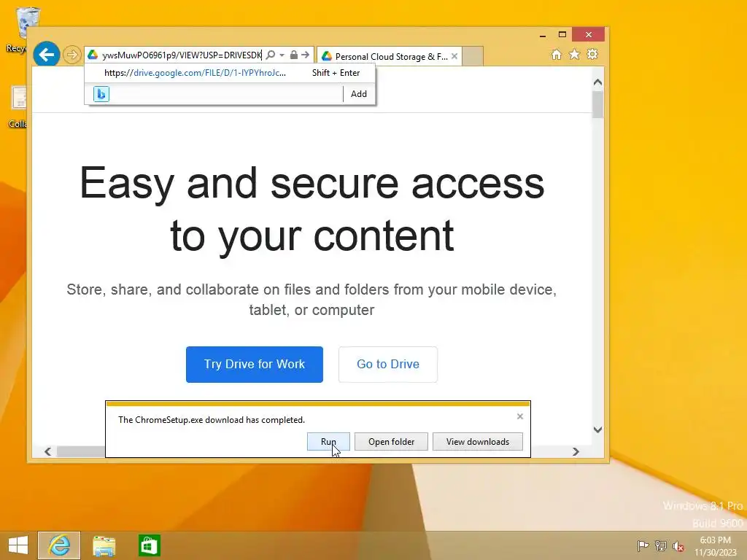Edit the URL in the address field
The width and height of the screenshot is (747, 560).
tap(182, 55)
